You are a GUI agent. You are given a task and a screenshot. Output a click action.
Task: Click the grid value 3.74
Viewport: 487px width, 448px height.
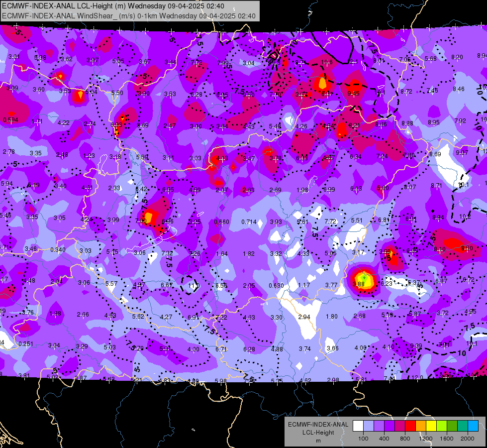point(304,349)
